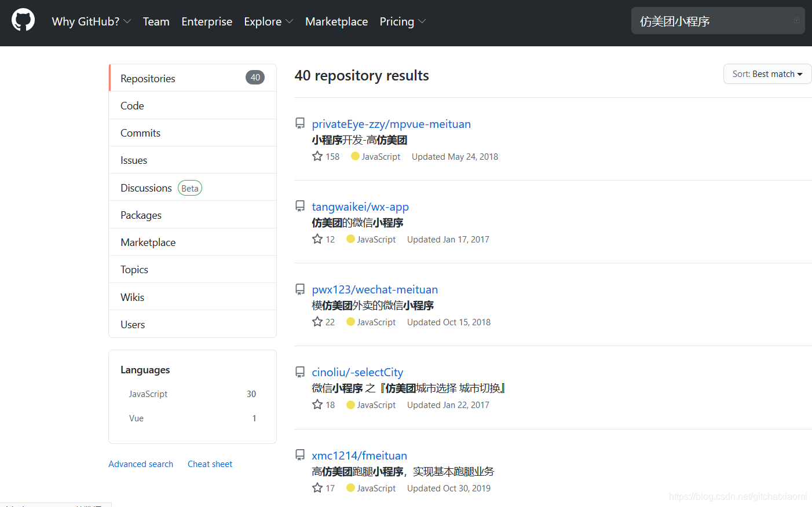Click repo icon beside tangwaikei/wx-app
Viewport: 812px width, 507px height.
click(300, 206)
